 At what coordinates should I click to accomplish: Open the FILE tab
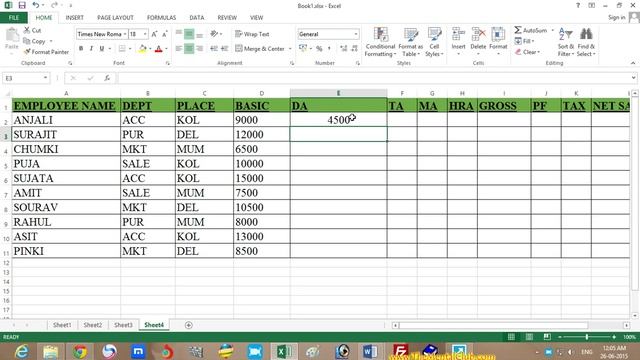(x=14, y=18)
